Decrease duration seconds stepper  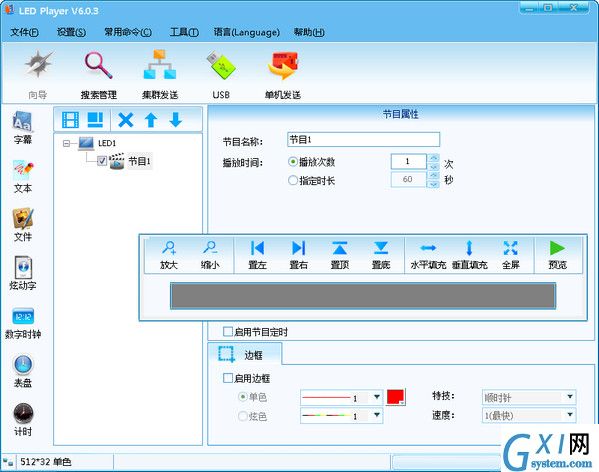434,184
